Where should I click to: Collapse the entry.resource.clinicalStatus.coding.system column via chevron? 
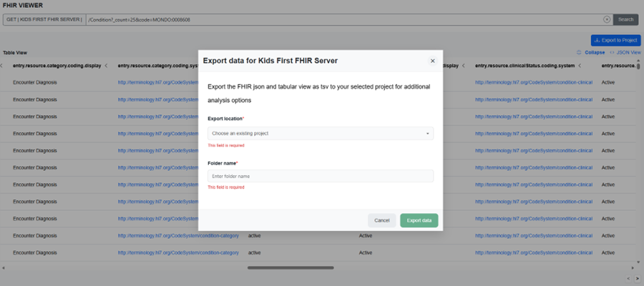point(580,66)
